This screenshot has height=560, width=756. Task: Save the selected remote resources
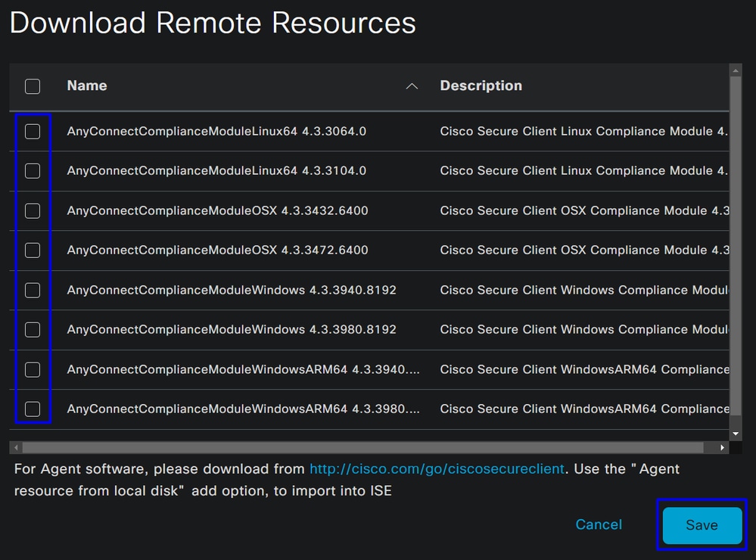coord(702,524)
